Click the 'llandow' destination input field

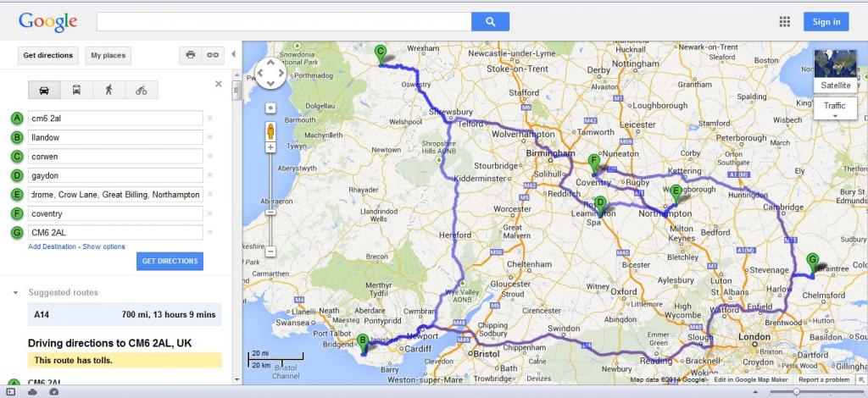(115, 137)
